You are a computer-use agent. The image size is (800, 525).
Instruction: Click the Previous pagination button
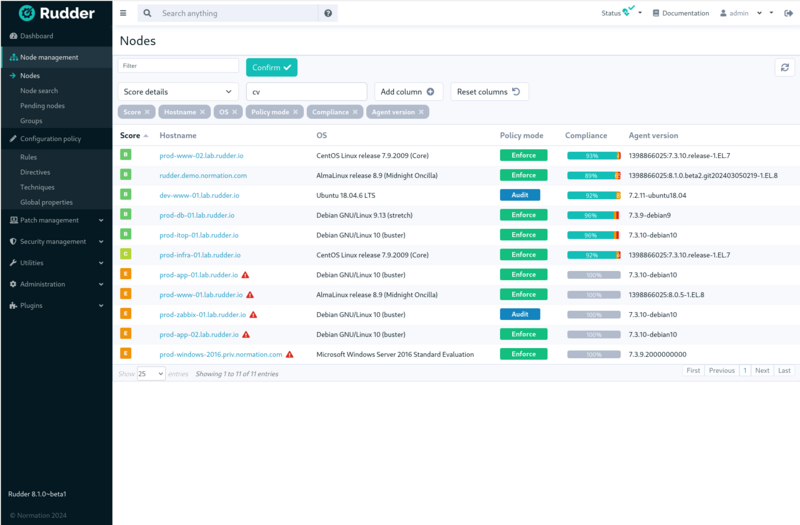pos(721,370)
